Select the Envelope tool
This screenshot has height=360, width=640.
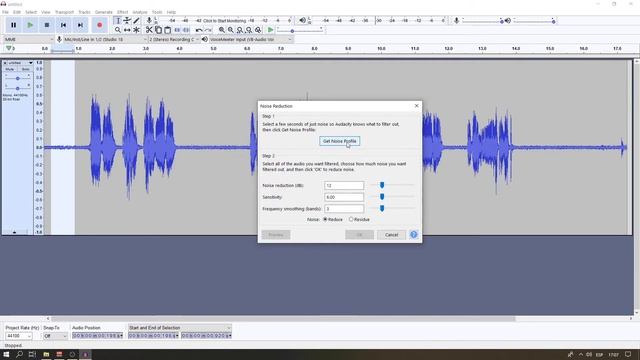coord(127,20)
